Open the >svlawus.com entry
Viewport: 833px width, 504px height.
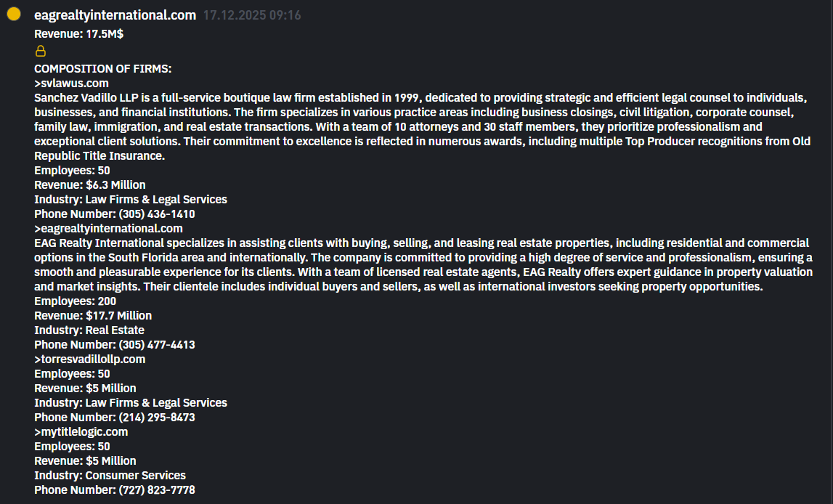(71, 84)
